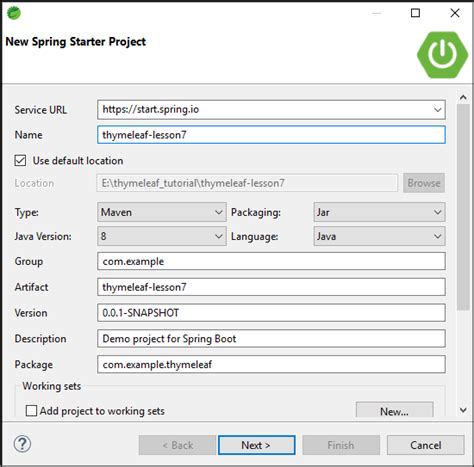This screenshot has height=467, width=474.
Task: Minimize the dialog window
Action: pos(376,13)
